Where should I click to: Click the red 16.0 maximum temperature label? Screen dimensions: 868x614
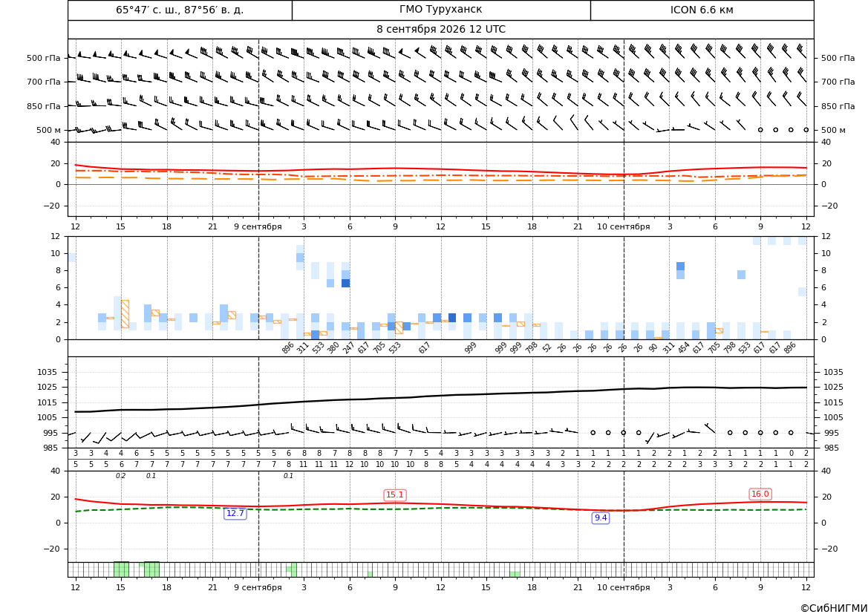pos(760,494)
